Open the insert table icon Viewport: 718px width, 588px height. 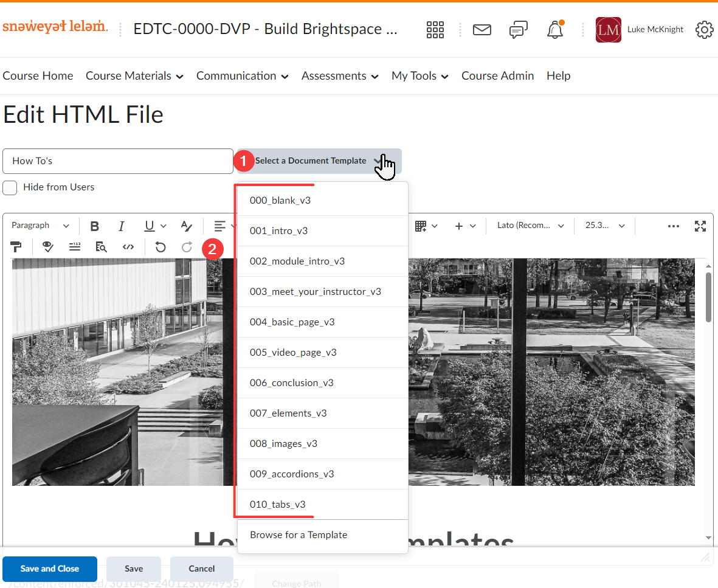coord(421,226)
